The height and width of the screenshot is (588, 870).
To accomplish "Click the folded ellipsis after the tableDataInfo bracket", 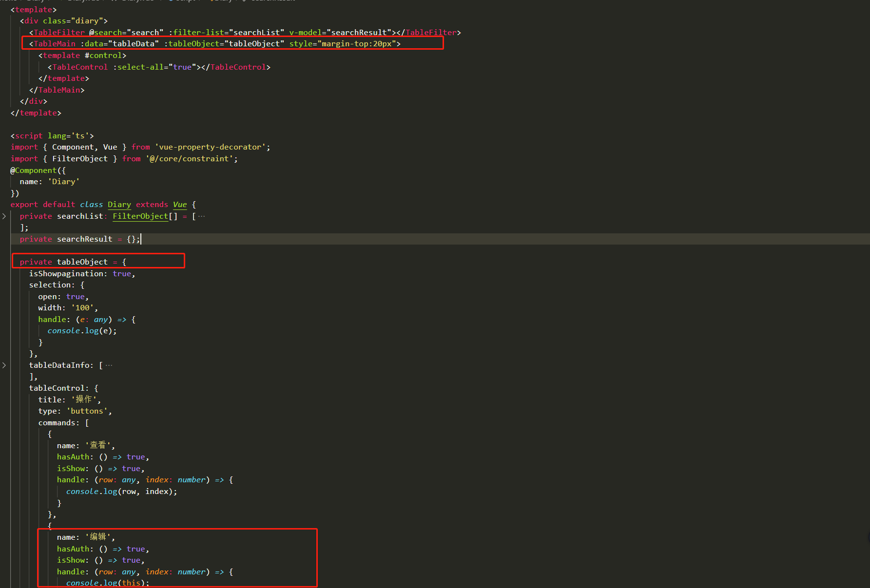I will 109,365.
